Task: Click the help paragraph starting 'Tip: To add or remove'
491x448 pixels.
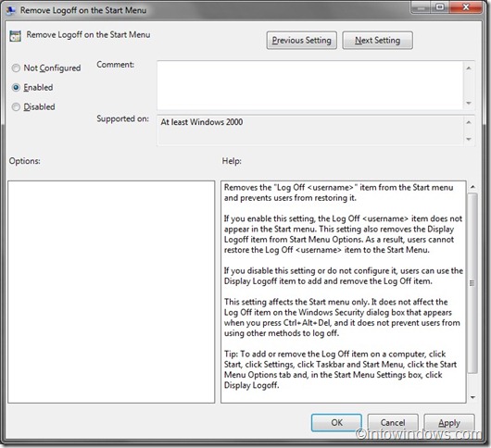Action: [x=340, y=369]
